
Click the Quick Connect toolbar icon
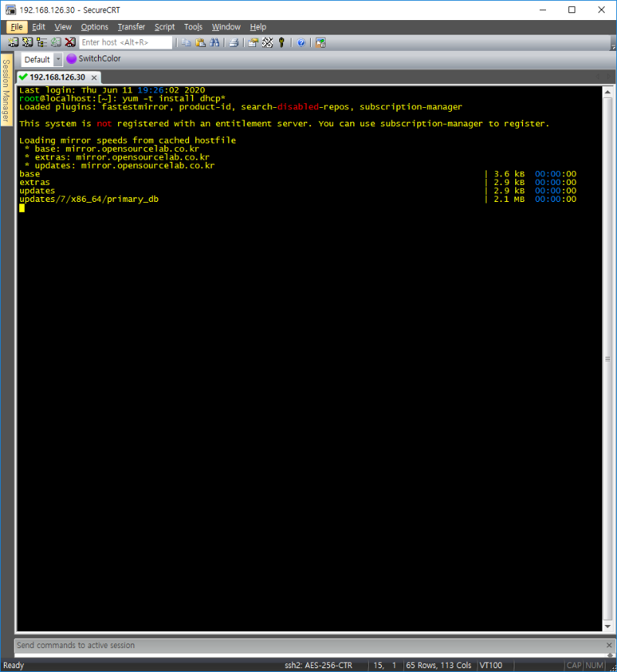[27, 42]
